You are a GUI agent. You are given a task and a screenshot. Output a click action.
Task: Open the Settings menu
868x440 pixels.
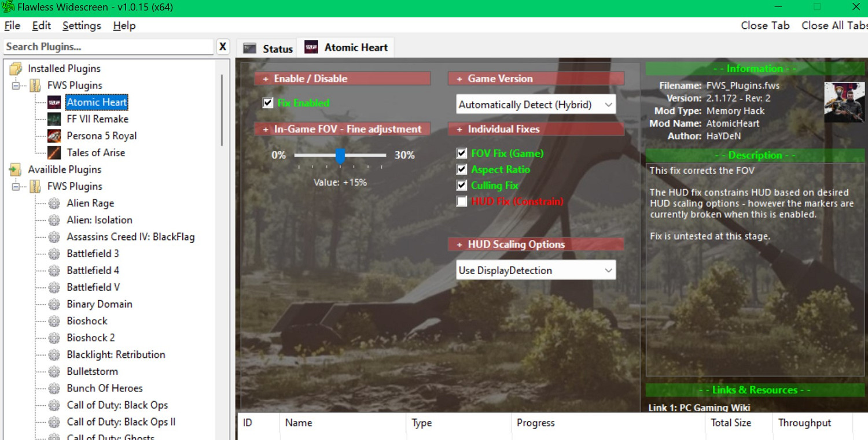tap(82, 25)
